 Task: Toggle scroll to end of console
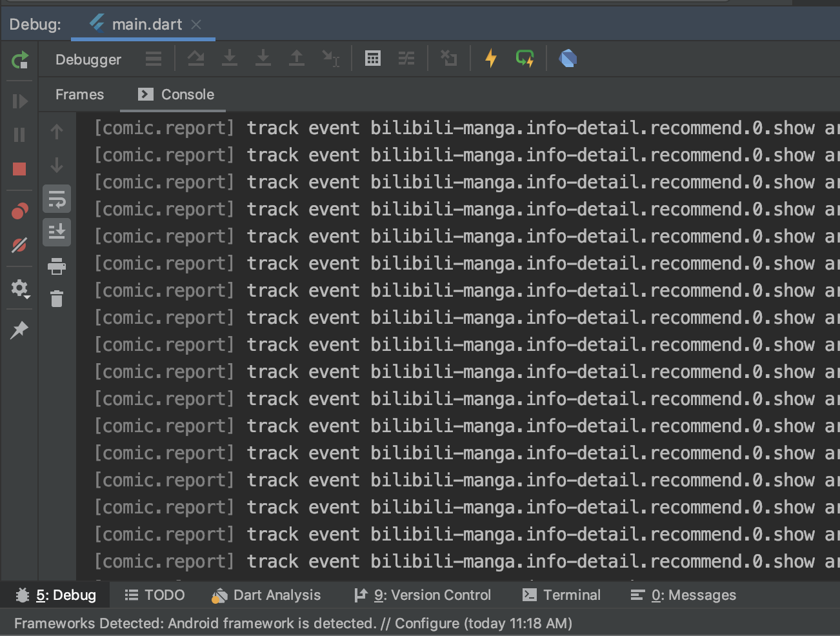point(57,232)
